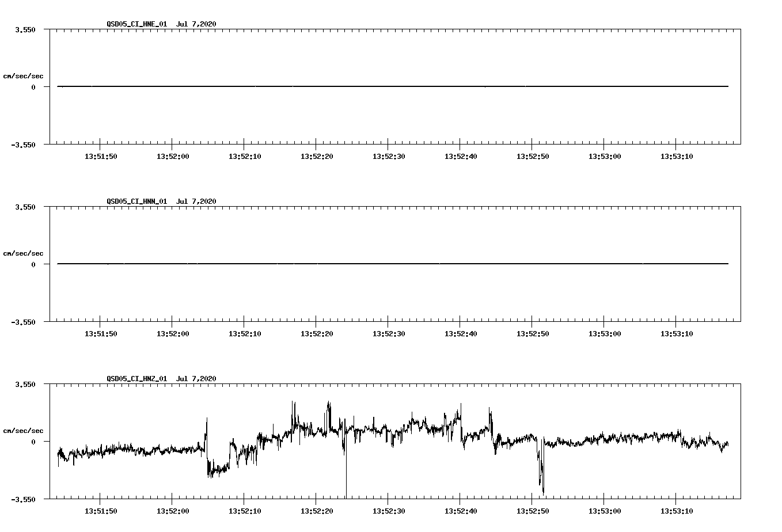This screenshot has height=532, width=782.
Task: Click the flat trace line in HNN plot
Action: click(x=393, y=264)
